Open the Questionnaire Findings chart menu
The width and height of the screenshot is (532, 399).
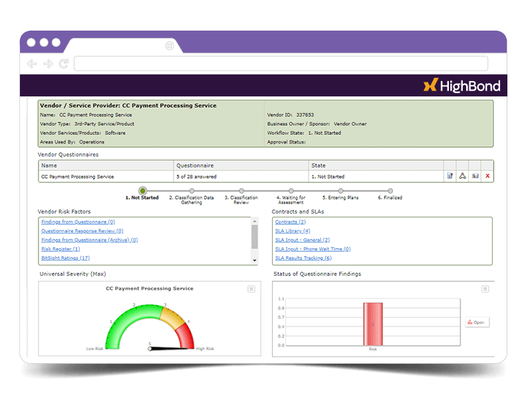pos(485,289)
